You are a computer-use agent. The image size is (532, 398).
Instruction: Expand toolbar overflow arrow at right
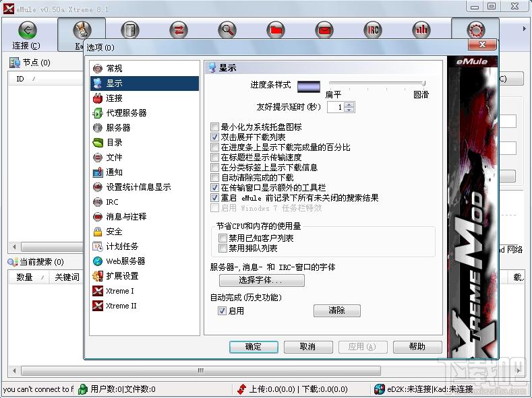(x=524, y=29)
